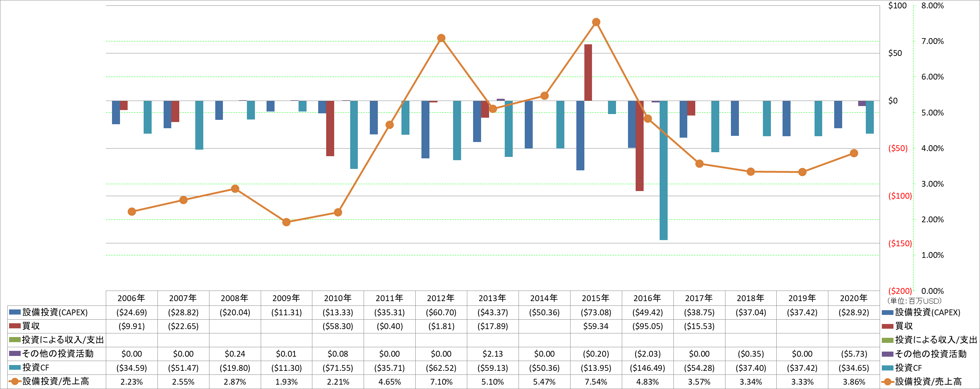Click the 買収 value ($95.05)
Screen dimensions: 980x389
coord(648,326)
